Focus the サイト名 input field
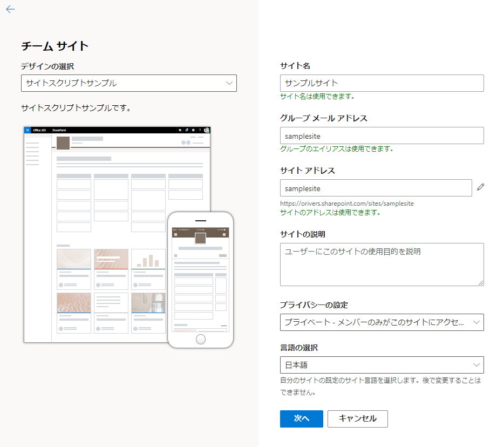504x447 pixels. (382, 83)
